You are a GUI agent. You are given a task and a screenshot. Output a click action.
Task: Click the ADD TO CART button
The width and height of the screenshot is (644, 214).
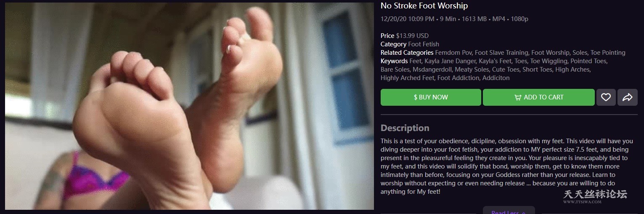click(x=539, y=97)
